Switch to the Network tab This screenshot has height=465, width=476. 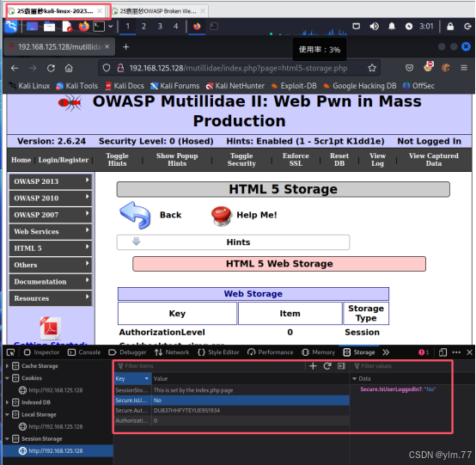coord(172,352)
